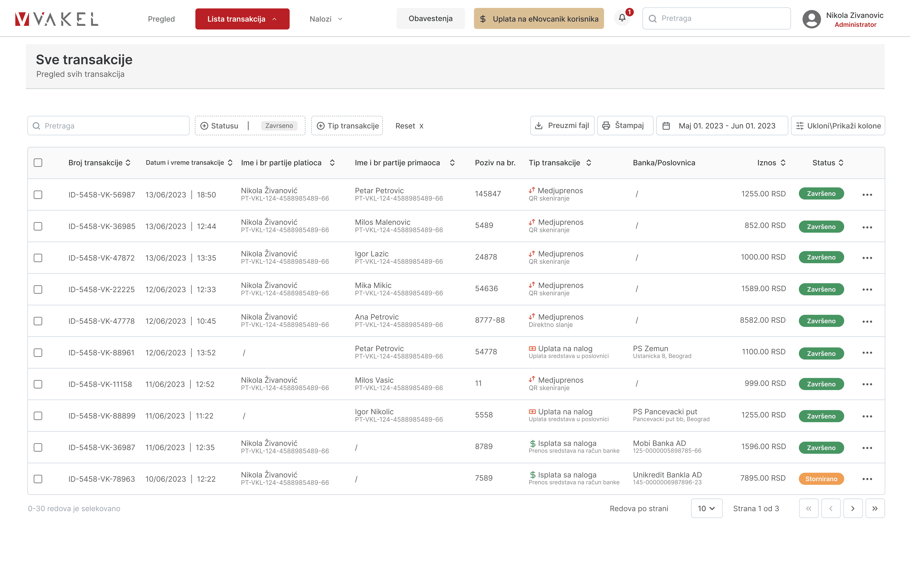Select row ID-5458-VK-78963 checkbox
Image resolution: width=910 pixels, height=588 pixels.
(38, 479)
